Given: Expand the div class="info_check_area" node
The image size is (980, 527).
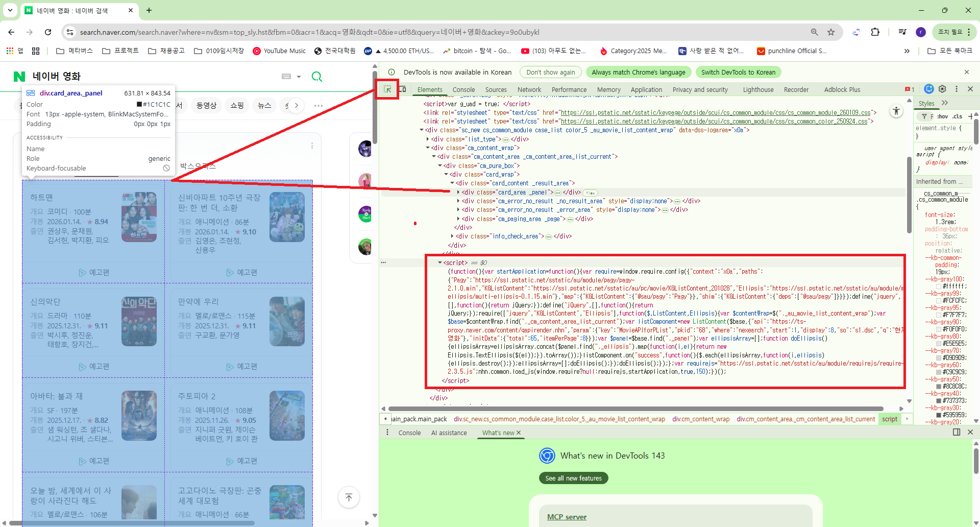Looking at the screenshot, I should click(x=452, y=236).
